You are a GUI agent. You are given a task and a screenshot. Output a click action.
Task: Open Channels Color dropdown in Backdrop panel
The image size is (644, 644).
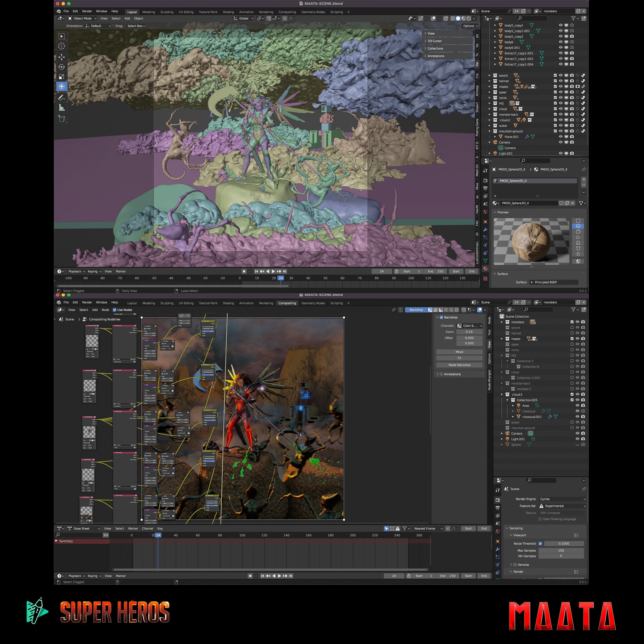click(470, 326)
